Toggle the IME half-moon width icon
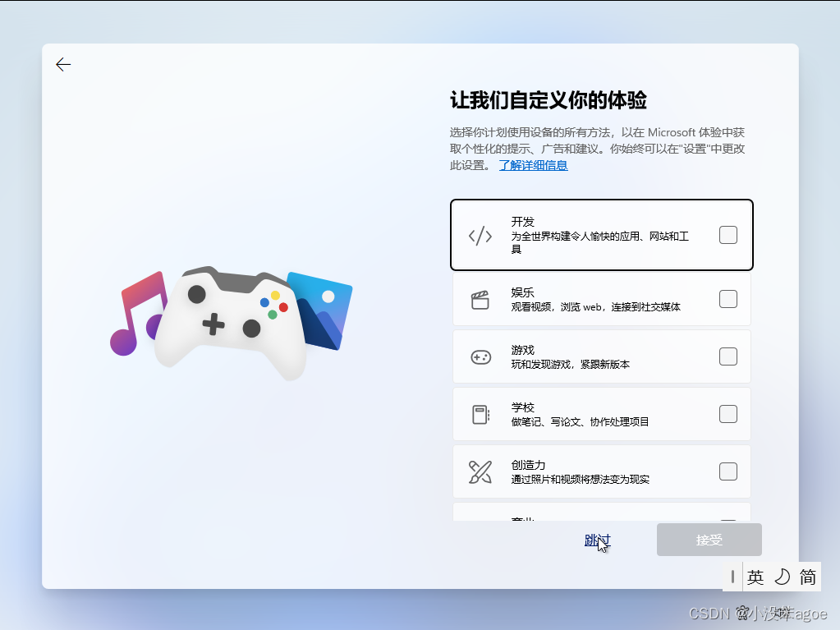840x630 pixels. (783, 577)
